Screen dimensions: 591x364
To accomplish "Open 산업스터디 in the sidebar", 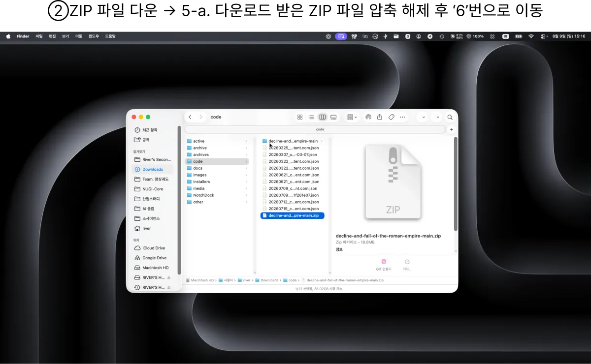I will 153,199.
